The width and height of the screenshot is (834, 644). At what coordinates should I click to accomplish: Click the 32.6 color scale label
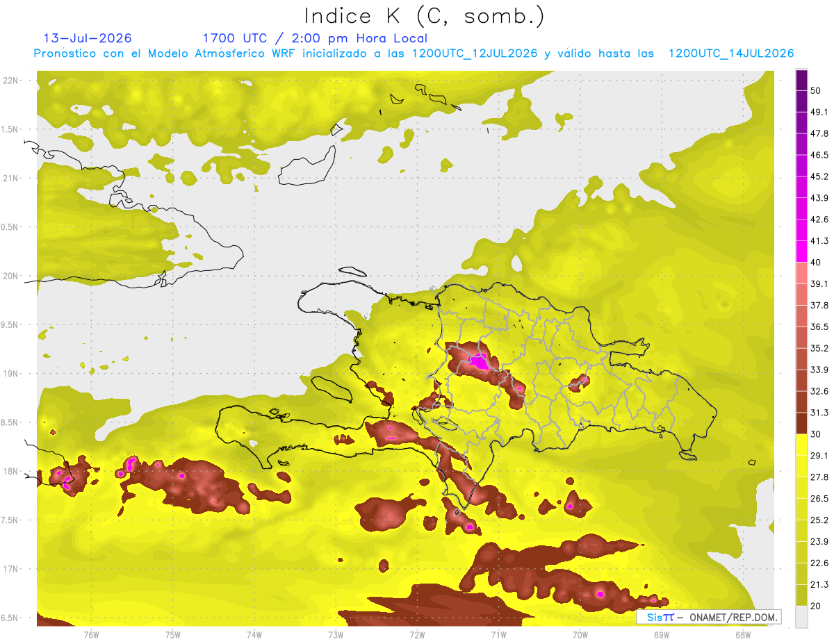tap(819, 391)
